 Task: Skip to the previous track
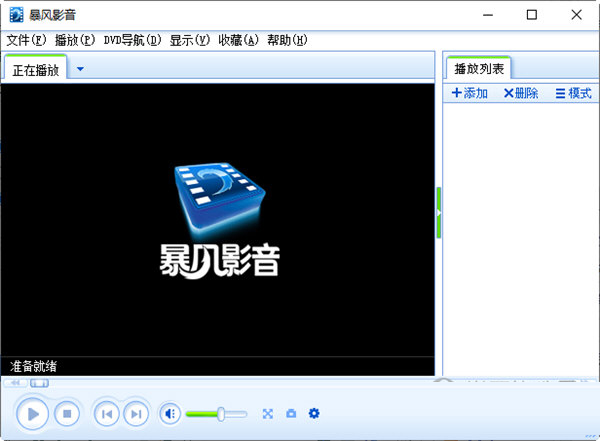tap(107, 413)
